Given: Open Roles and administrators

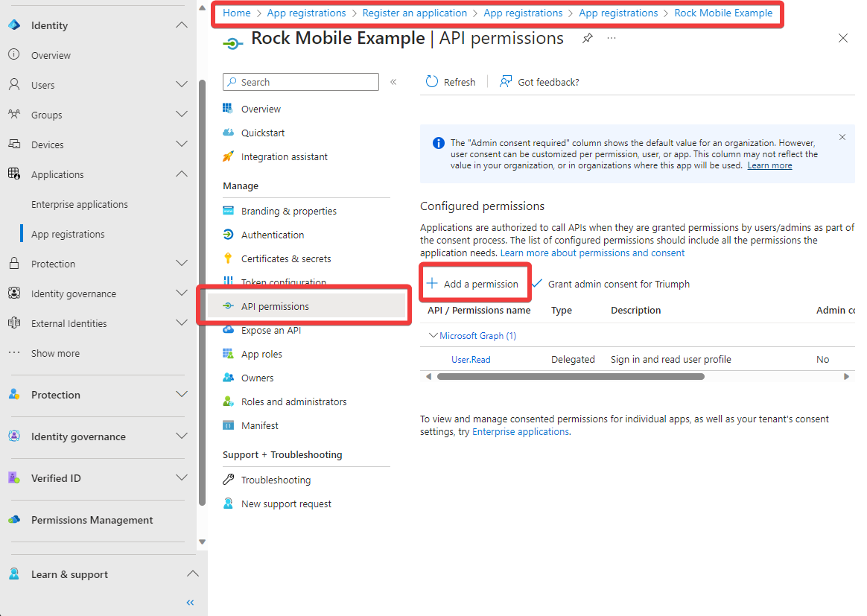Looking at the screenshot, I should [x=293, y=401].
